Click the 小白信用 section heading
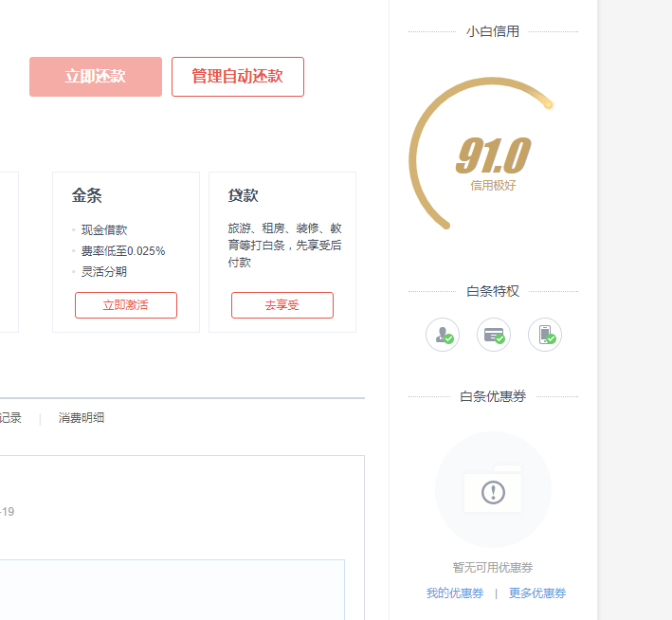Screen dimensions: 672x620 (x=493, y=31)
